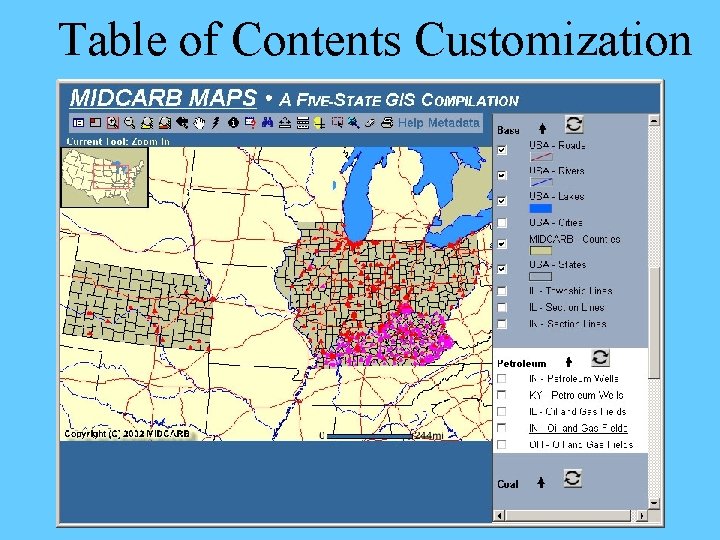This screenshot has height=540, width=720.
Task: Click the zoom to active layer icon
Action: click(164, 123)
